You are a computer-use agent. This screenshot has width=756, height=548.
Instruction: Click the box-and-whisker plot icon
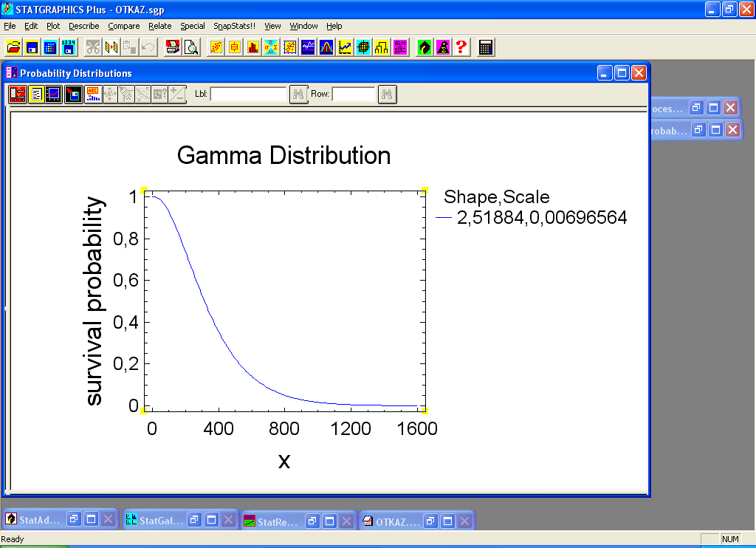click(234, 47)
